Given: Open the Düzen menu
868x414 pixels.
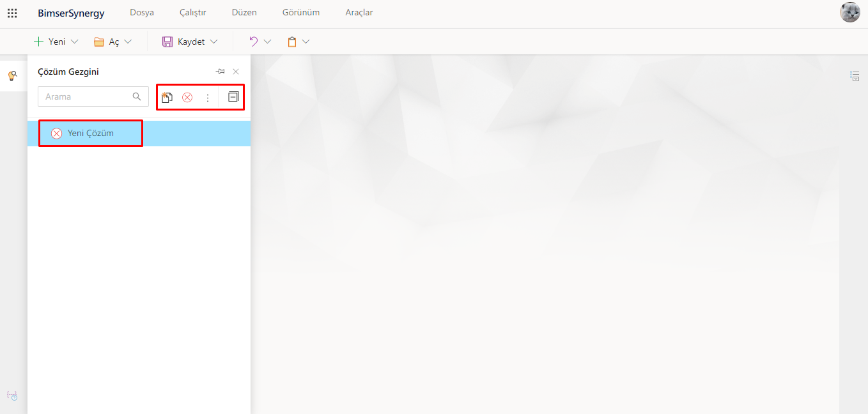Looking at the screenshot, I should pyautogui.click(x=244, y=13).
